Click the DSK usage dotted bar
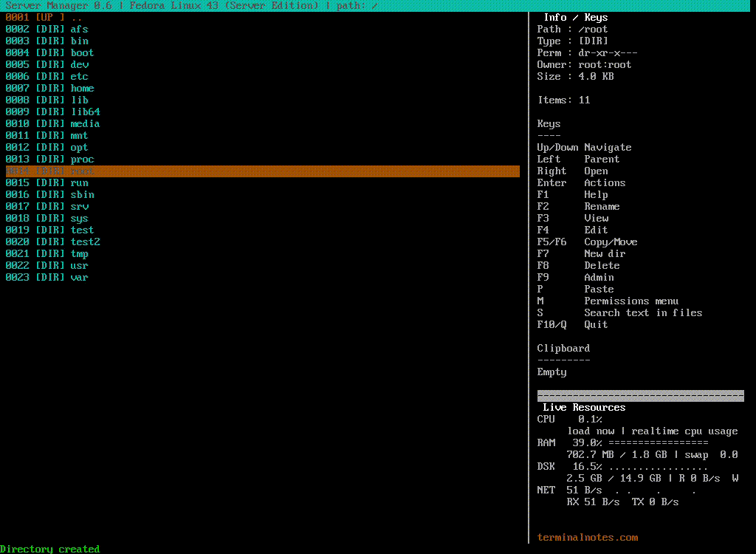This screenshot has width=756, height=554. tap(658, 467)
